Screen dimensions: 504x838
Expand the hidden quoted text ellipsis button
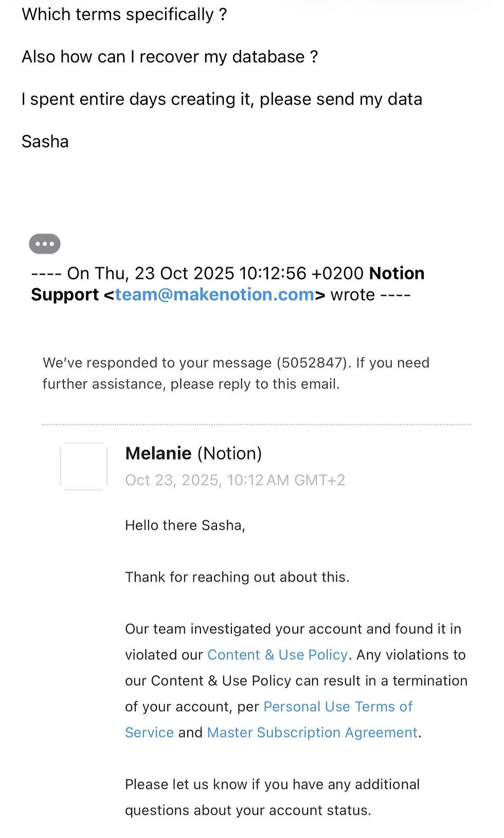click(45, 244)
